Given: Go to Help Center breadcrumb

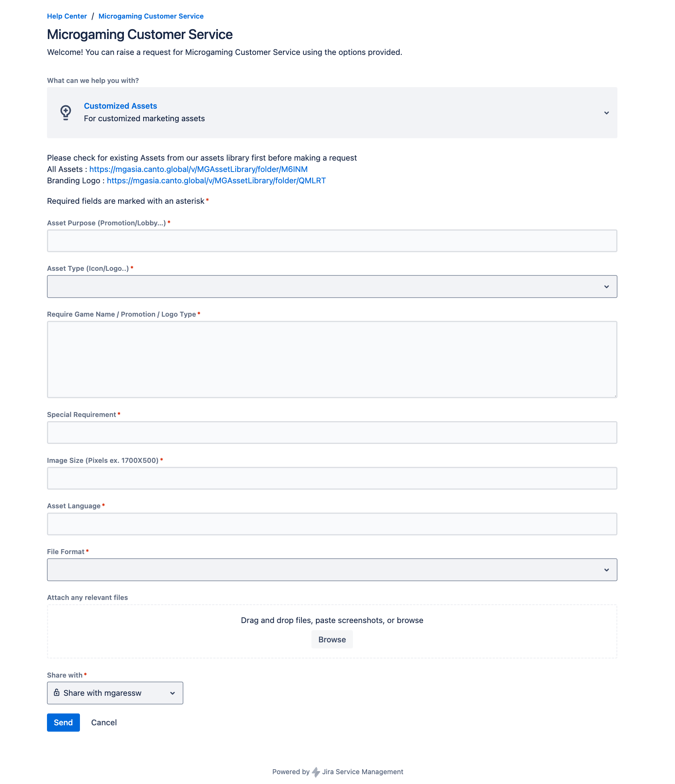Looking at the screenshot, I should point(67,16).
